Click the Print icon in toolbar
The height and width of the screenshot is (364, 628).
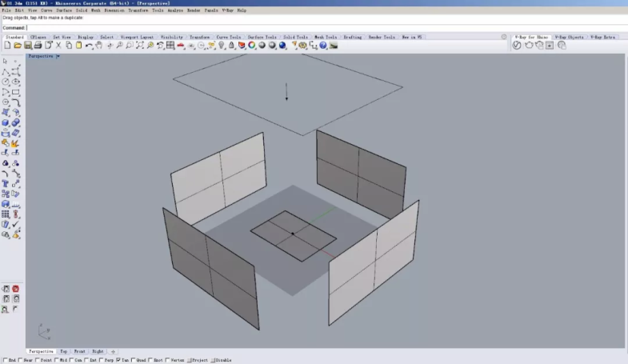point(37,46)
